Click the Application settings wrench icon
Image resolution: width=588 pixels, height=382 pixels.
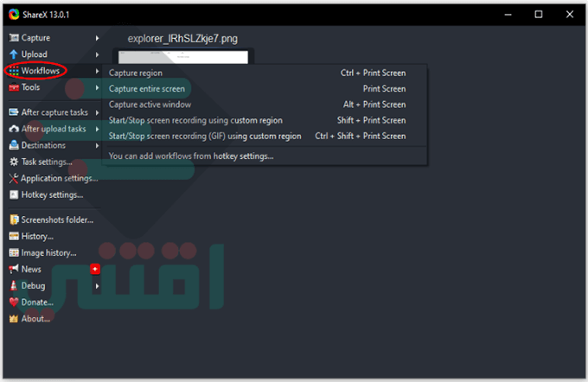coord(14,178)
